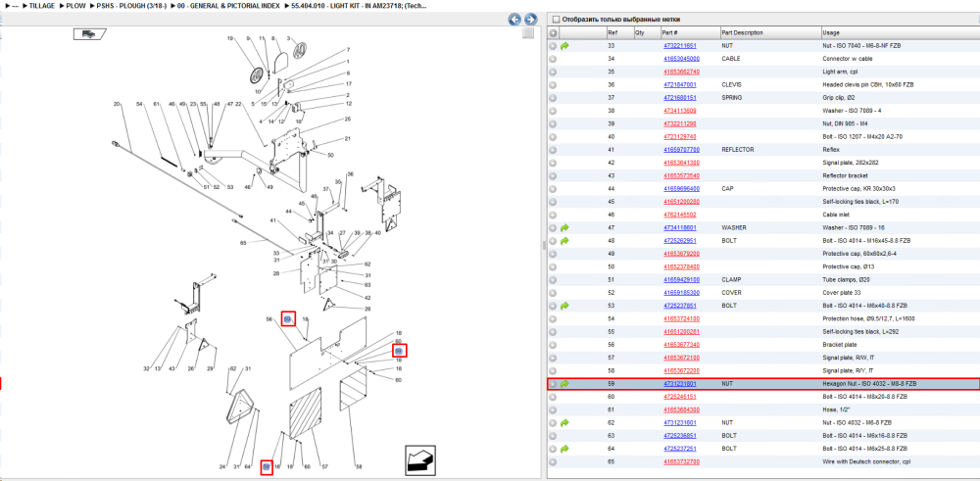This screenshot has width=980, height=481.
Task: Toggle 'Отобразить только выбранные метки' checkbox
Action: [x=557, y=20]
